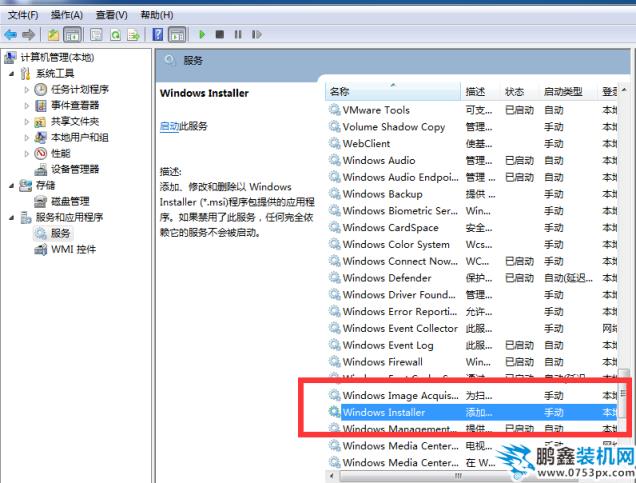The height and width of the screenshot is (483, 636).
Task: Click the gear icon beside Windows Defender
Action: click(334, 278)
